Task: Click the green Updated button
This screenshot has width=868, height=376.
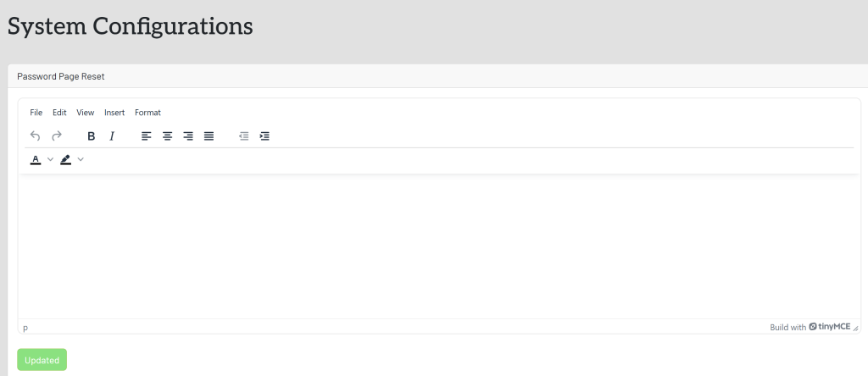Action: (x=42, y=360)
